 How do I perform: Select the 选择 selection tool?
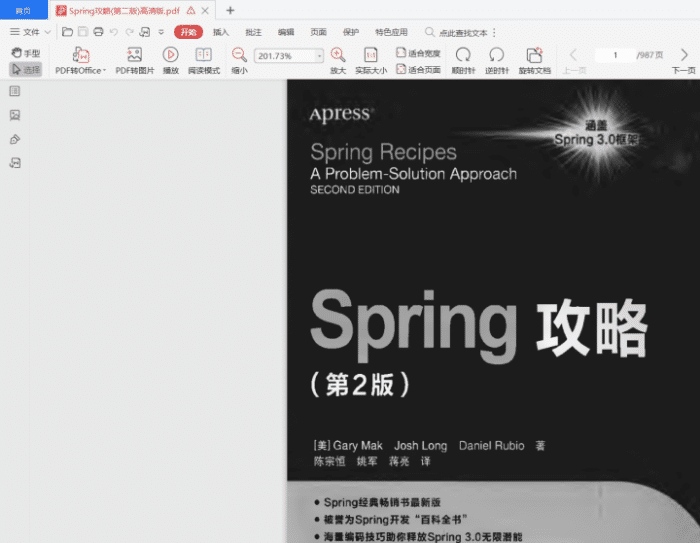(26, 70)
